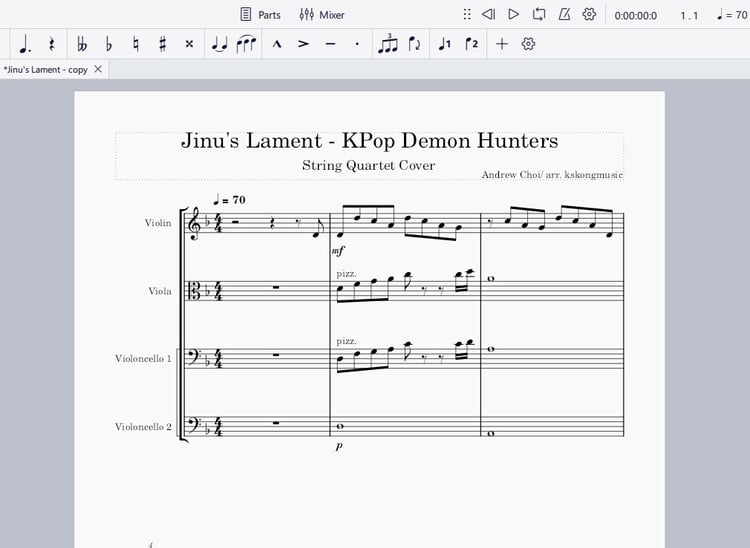Select the tempo marking quarter = 70

pos(229,199)
